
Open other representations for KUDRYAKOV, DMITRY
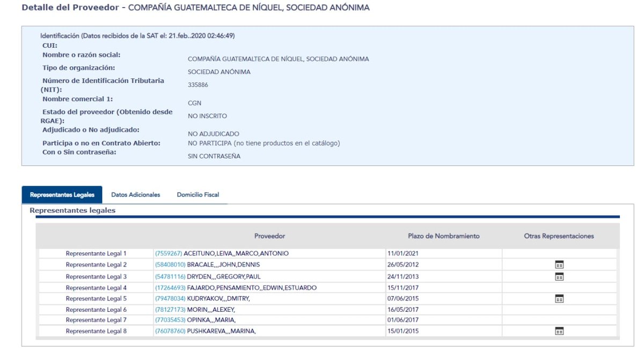click(x=559, y=298)
